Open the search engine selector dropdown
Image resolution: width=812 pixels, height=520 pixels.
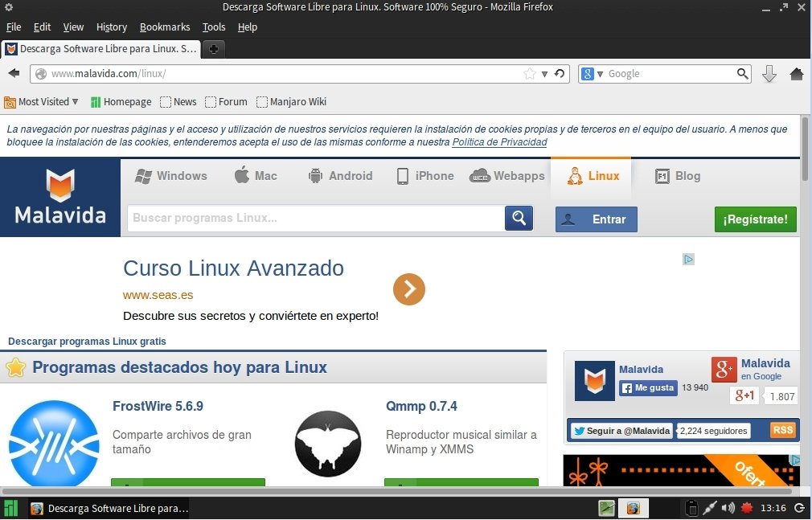point(592,74)
